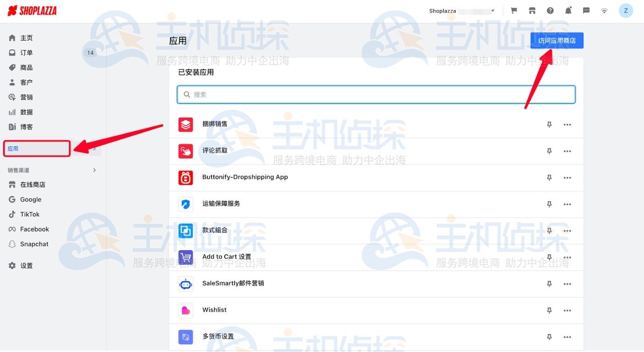The image size is (644, 352).
Task: Open the notifications bell icon
Action: (x=568, y=10)
